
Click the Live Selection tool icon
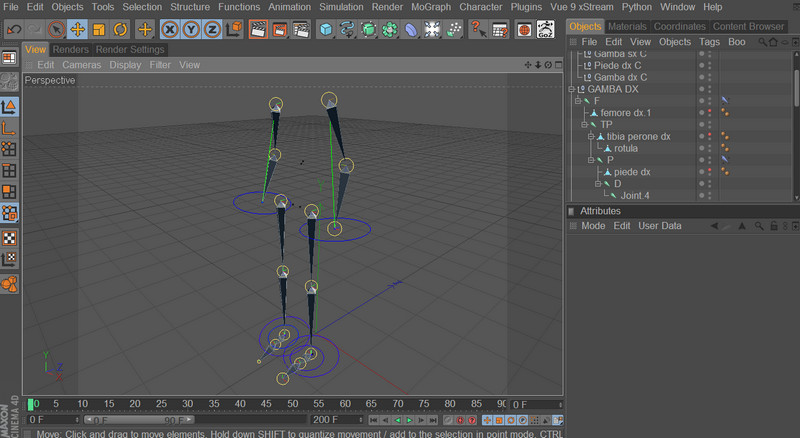(57, 29)
